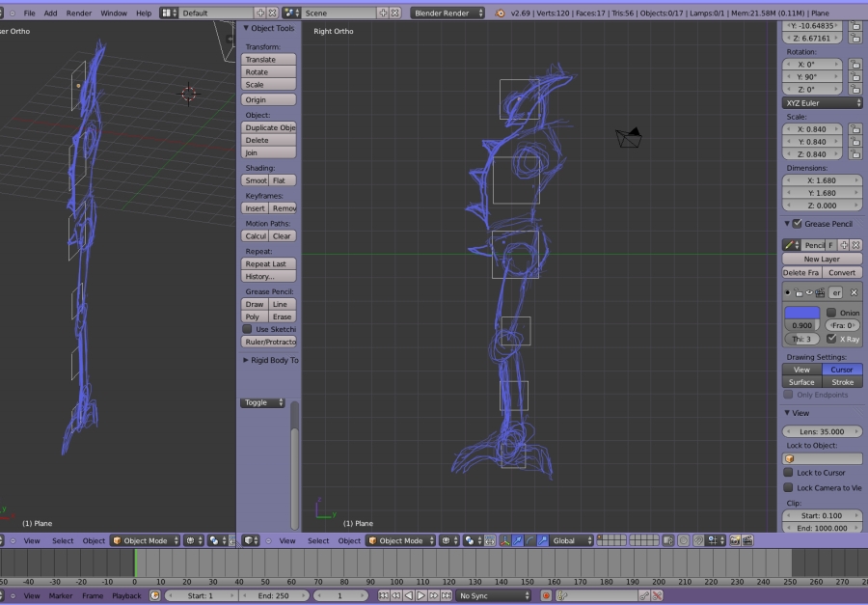The height and width of the screenshot is (605, 868).
Task: Enable the Onion skinning checkbox
Action: [x=831, y=313]
